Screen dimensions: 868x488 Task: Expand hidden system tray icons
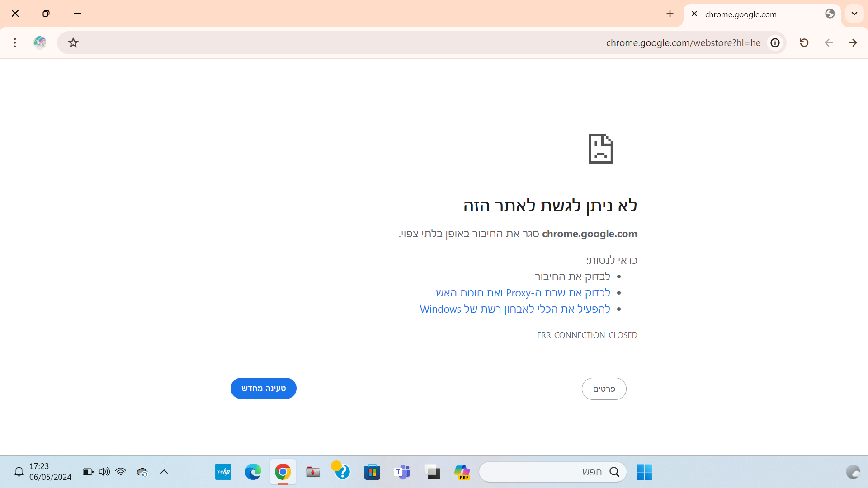pyautogui.click(x=164, y=472)
